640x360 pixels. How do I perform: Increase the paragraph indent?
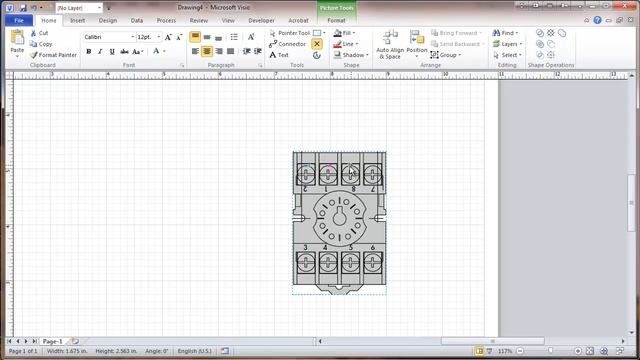(258, 51)
